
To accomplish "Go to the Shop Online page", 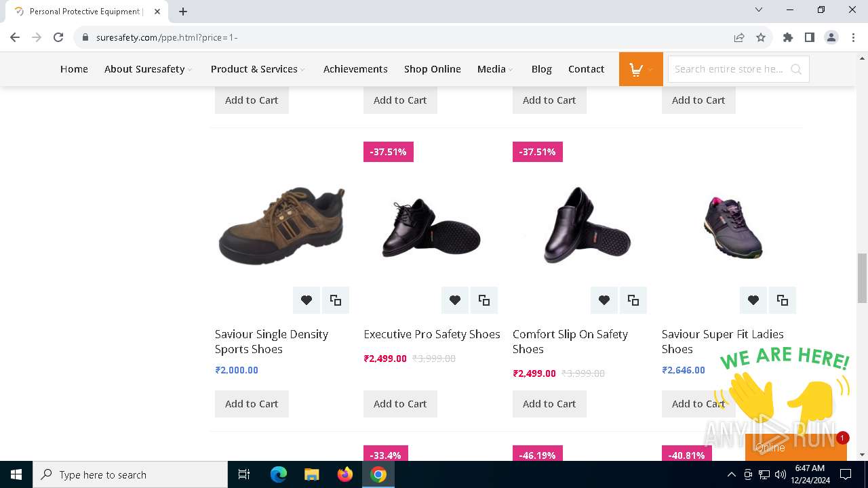I will [x=432, y=69].
